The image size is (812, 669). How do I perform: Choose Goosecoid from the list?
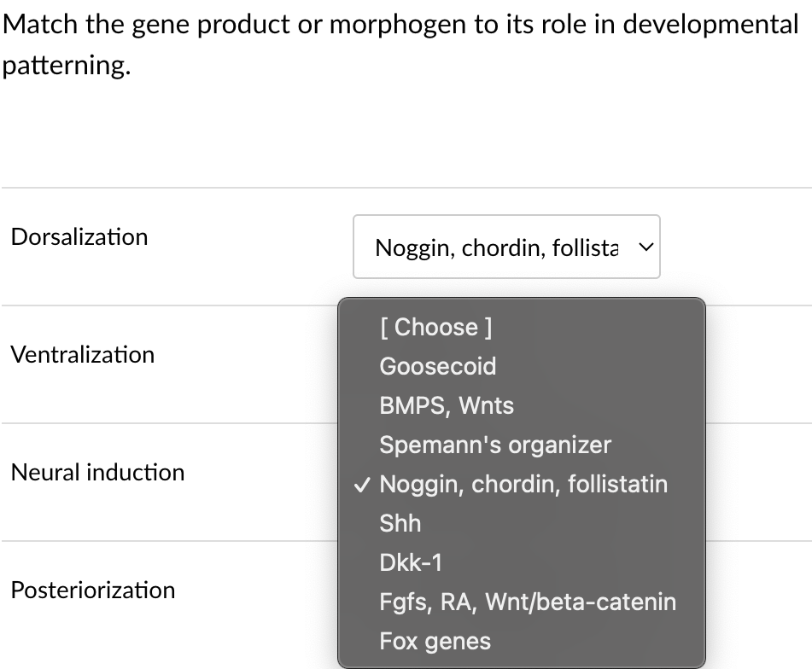(x=438, y=366)
